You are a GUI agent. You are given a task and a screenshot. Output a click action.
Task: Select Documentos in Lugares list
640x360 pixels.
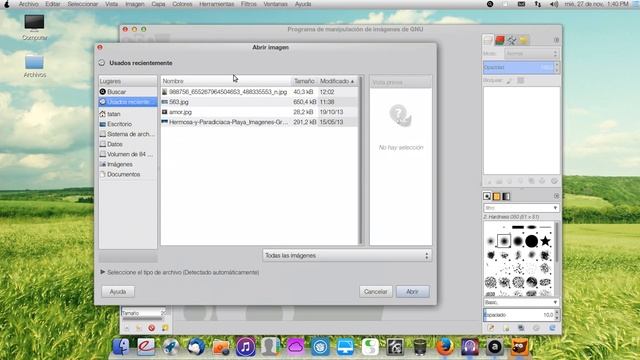pos(128,174)
